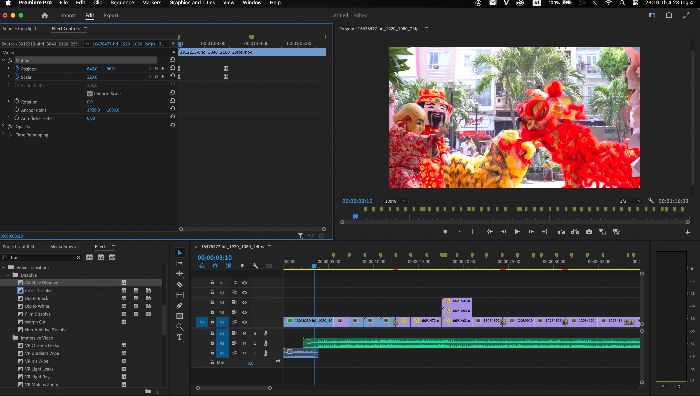Click the Home icon in top bar
Screen dimensions: 700x396
pyautogui.click(x=44, y=15)
